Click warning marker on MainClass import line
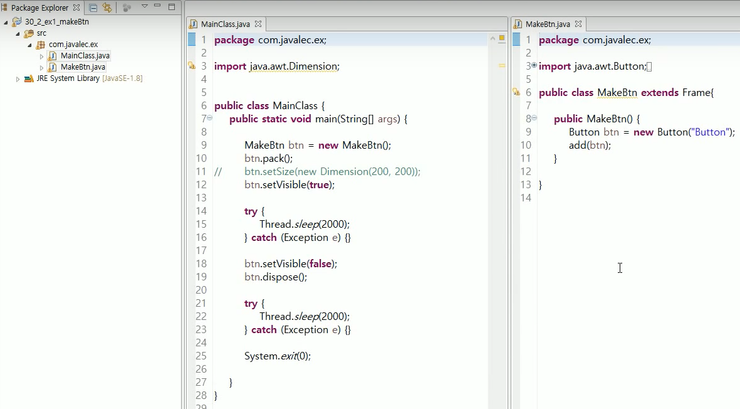The width and height of the screenshot is (740, 409). (x=192, y=67)
